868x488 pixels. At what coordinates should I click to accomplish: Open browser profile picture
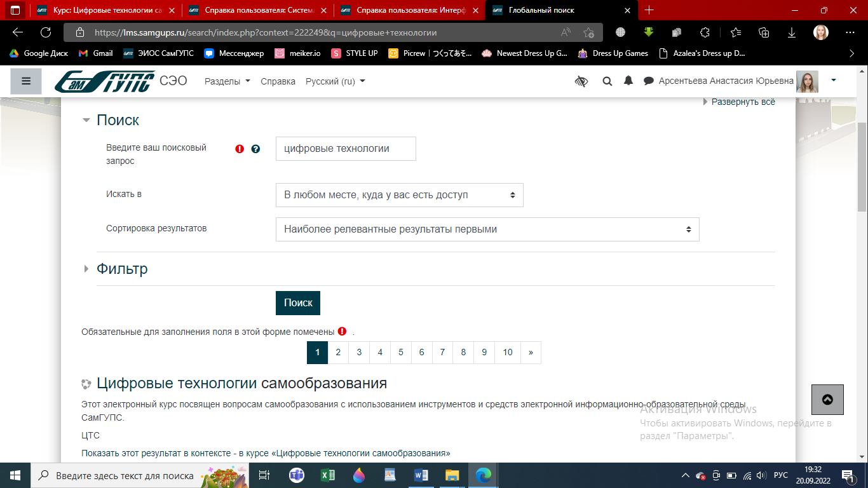(821, 32)
